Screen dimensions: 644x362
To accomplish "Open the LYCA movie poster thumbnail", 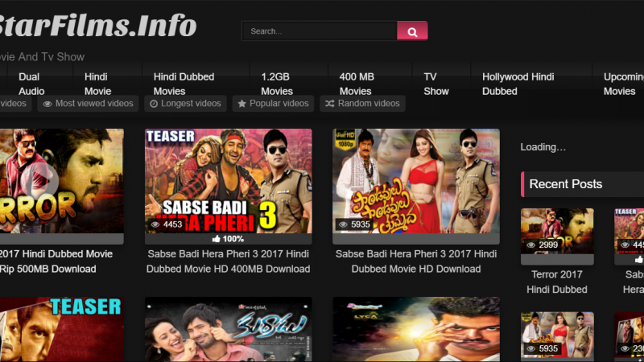I will (x=416, y=330).
